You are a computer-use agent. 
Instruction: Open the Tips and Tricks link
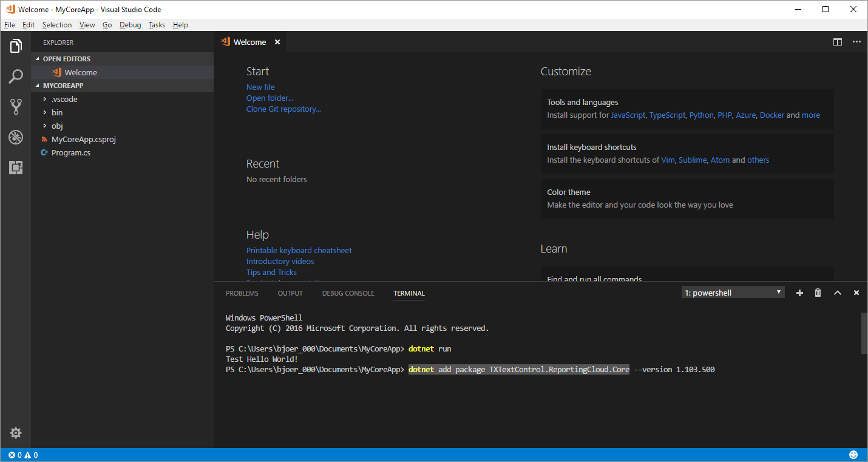tap(271, 272)
